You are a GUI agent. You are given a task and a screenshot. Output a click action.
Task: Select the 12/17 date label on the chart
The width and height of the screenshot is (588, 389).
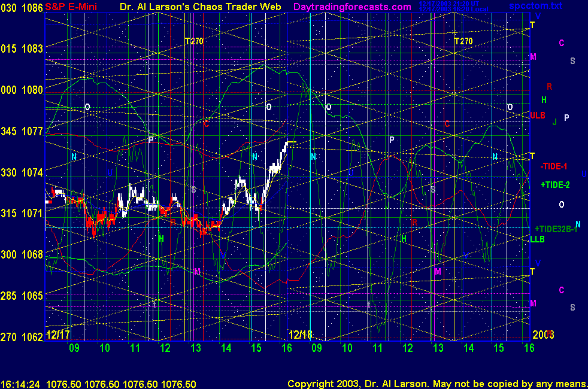(x=58, y=335)
